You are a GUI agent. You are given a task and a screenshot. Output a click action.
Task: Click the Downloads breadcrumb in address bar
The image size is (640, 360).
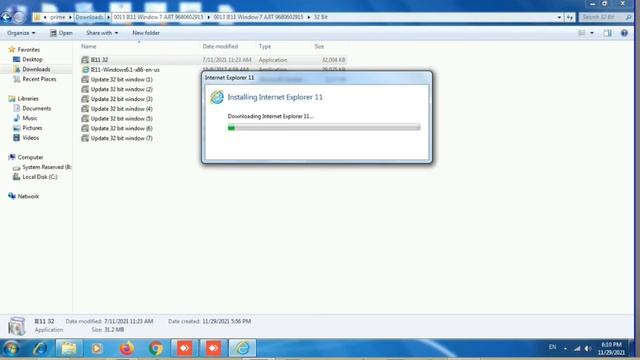tap(89, 17)
